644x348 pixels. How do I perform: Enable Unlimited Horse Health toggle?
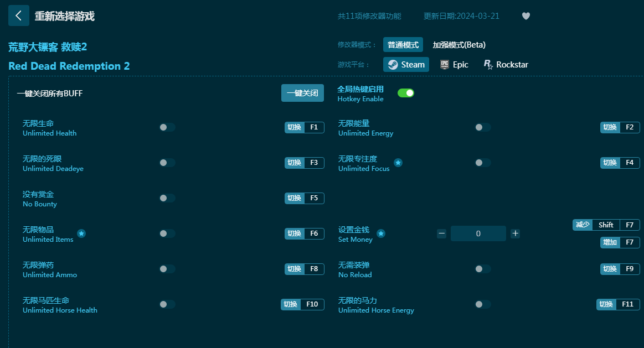click(167, 304)
